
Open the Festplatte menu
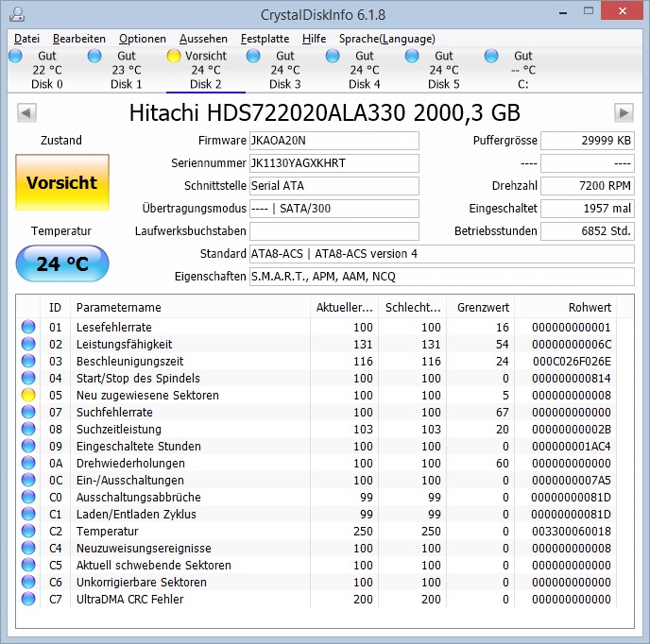[x=265, y=39]
